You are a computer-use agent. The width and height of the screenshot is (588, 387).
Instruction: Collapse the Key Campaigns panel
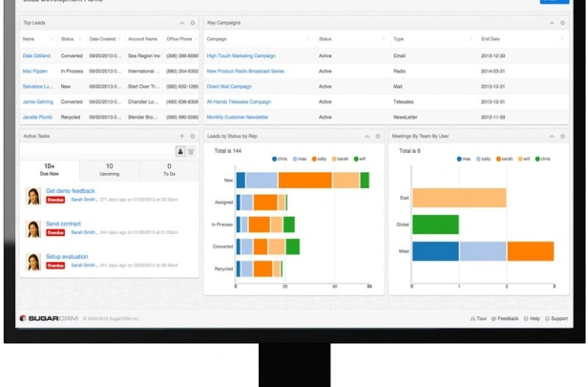(x=551, y=22)
